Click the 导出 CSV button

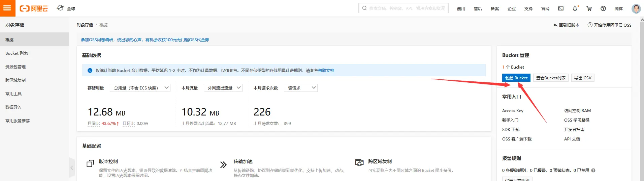583,78
